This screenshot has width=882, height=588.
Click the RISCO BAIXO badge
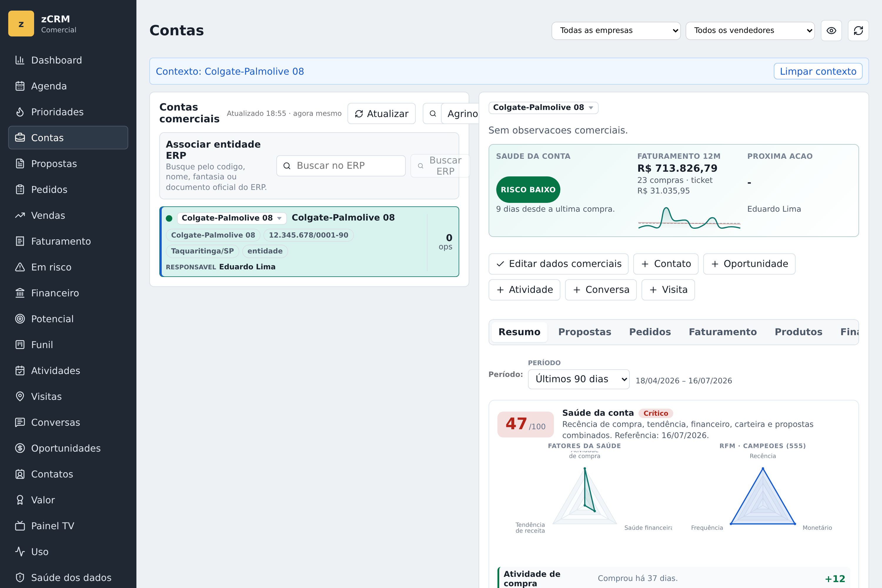tap(528, 190)
